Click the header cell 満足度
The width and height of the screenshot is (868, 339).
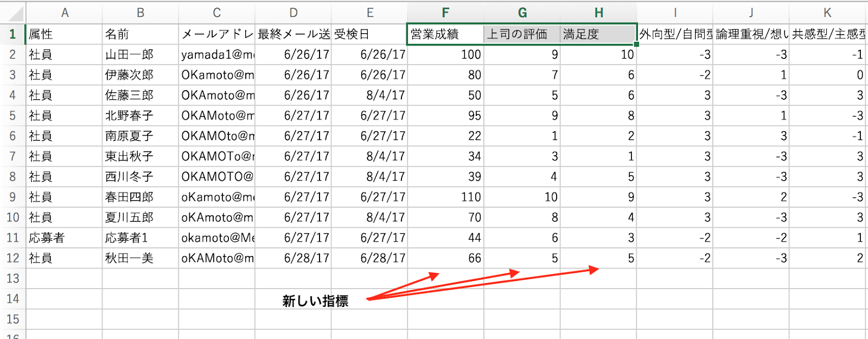(598, 34)
